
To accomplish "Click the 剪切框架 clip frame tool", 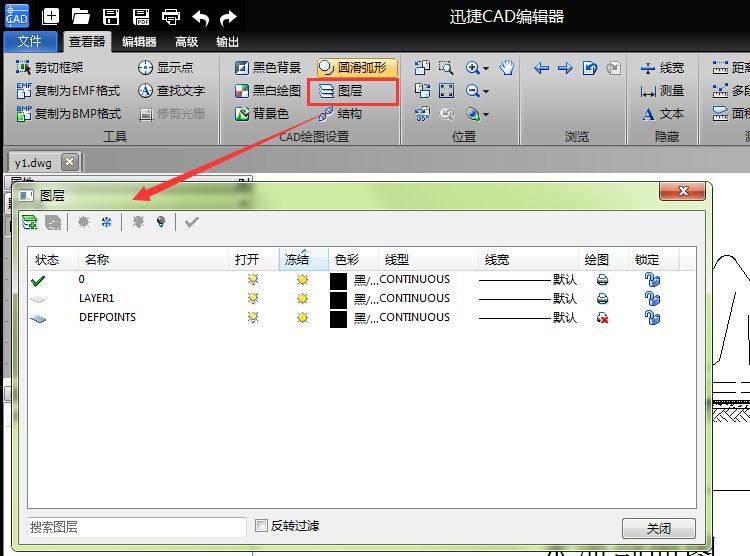I will [x=50, y=68].
